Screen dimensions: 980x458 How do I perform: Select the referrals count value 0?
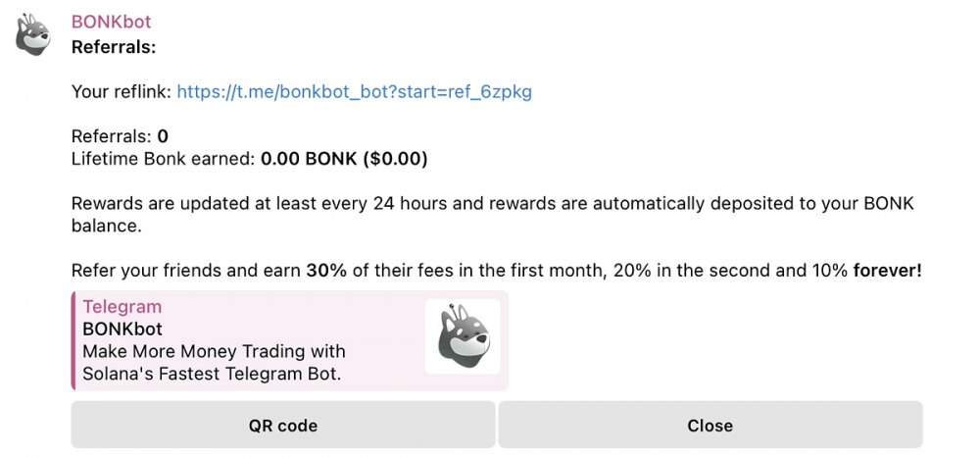[163, 136]
